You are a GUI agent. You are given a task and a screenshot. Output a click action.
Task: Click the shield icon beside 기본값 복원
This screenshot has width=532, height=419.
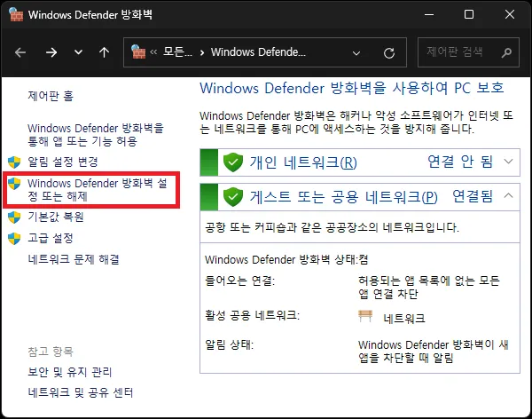pyautogui.click(x=14, y=217)
